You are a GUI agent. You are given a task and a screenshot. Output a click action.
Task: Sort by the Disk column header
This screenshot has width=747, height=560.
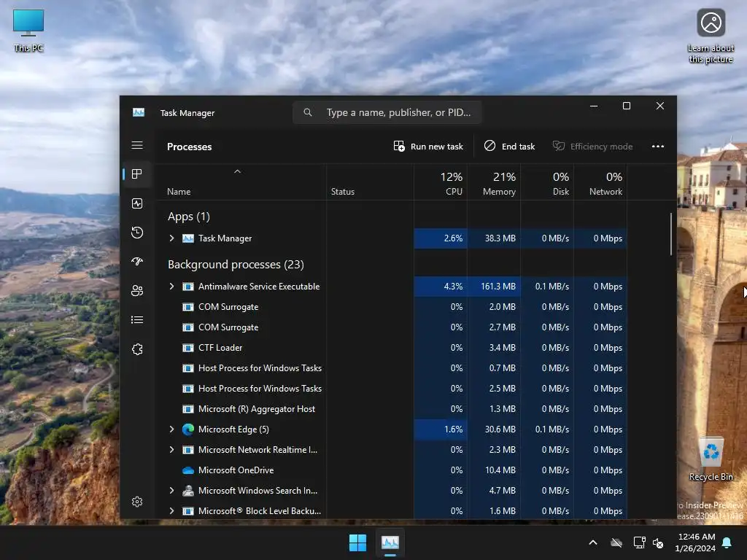click(x=547, y=183)
